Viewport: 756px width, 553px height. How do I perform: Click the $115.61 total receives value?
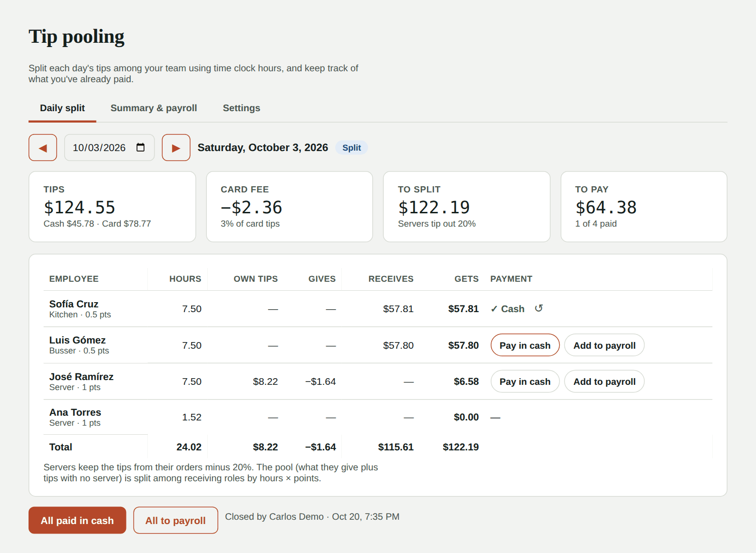396,447
